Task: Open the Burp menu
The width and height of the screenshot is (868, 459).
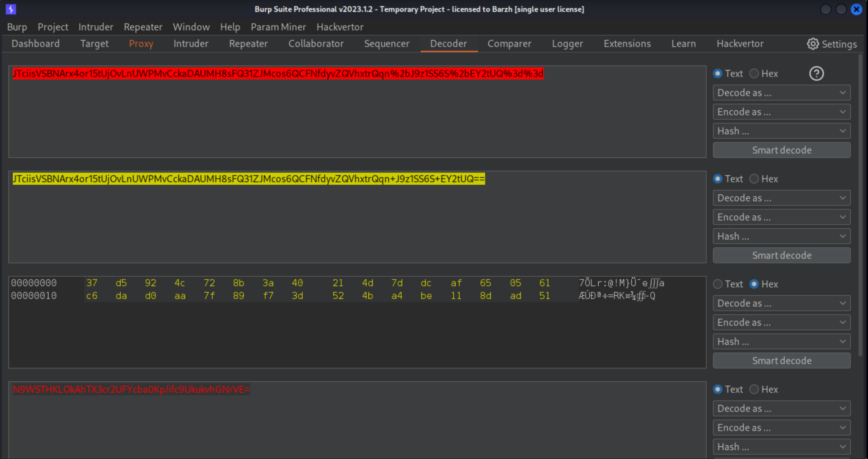Action: pos(17,27)
